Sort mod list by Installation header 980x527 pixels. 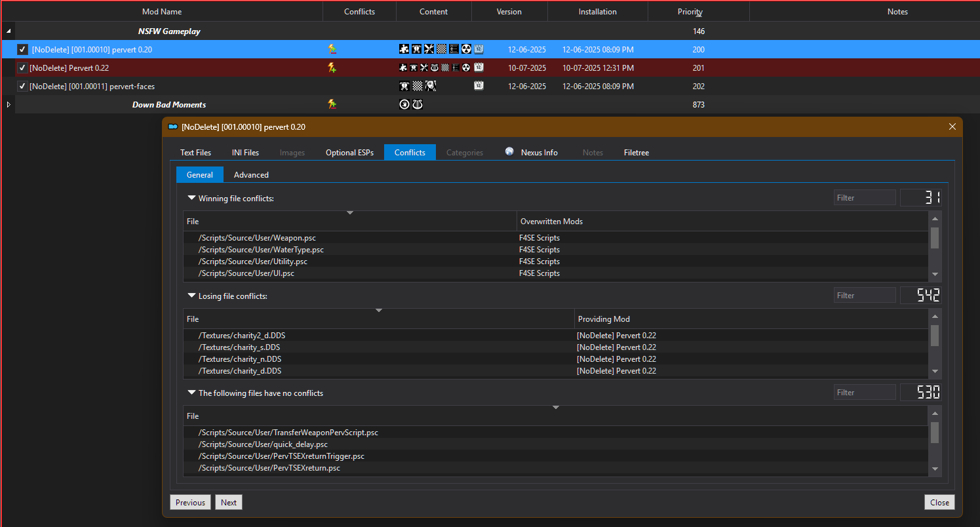click(x=597, y=11)
